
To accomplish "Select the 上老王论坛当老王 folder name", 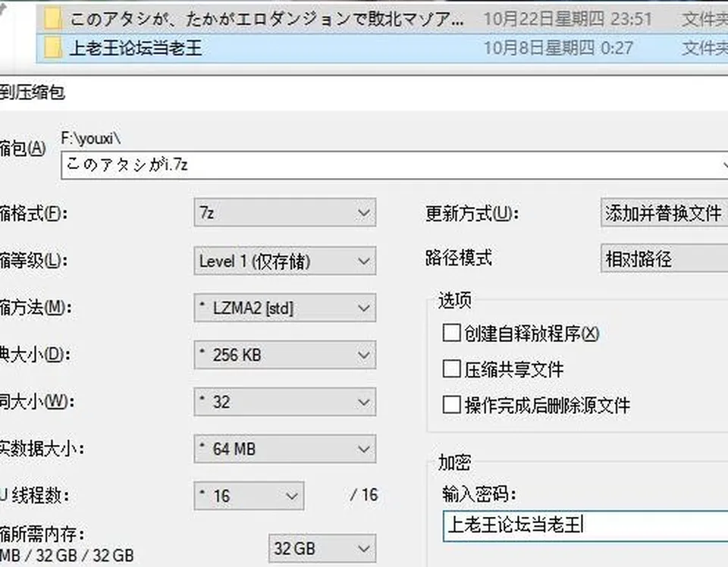I will (136, 48).
